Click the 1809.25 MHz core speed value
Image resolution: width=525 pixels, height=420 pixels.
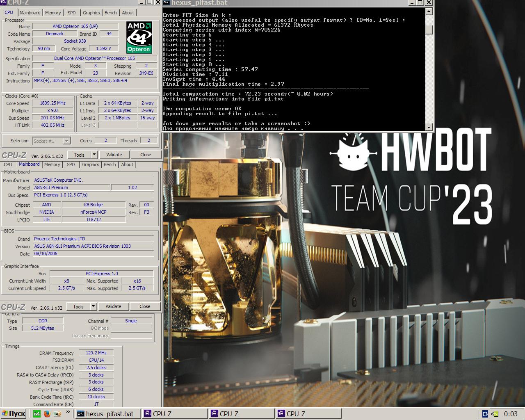52,103
